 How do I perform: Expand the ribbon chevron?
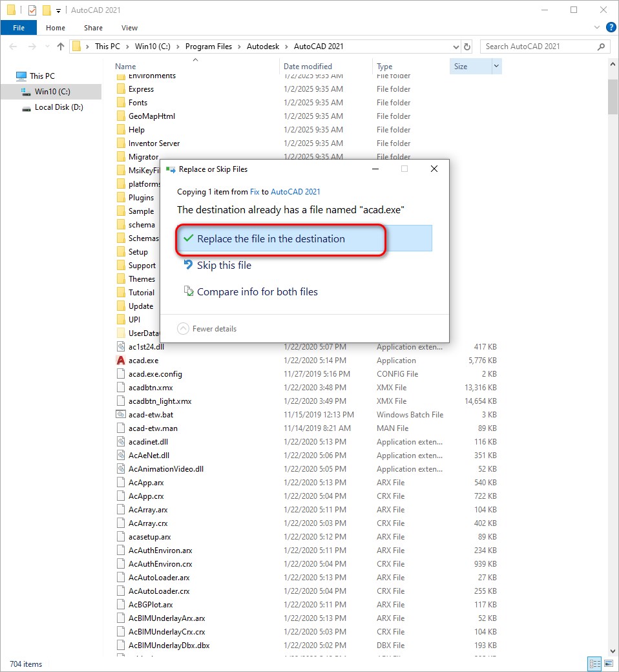[x=597, y=27]
